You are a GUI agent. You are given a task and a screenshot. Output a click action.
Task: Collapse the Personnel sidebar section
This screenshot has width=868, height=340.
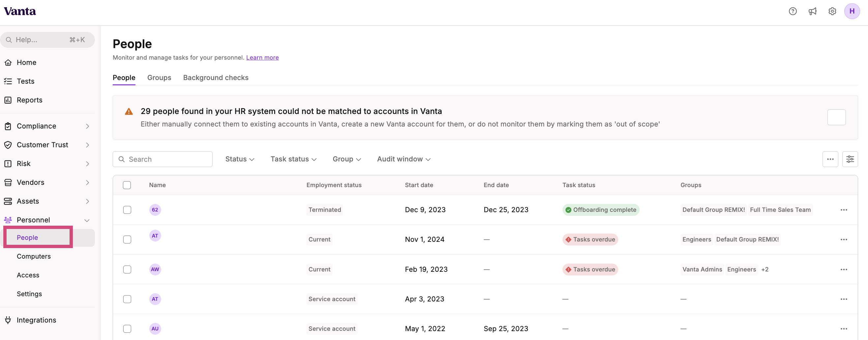[87, 220]
